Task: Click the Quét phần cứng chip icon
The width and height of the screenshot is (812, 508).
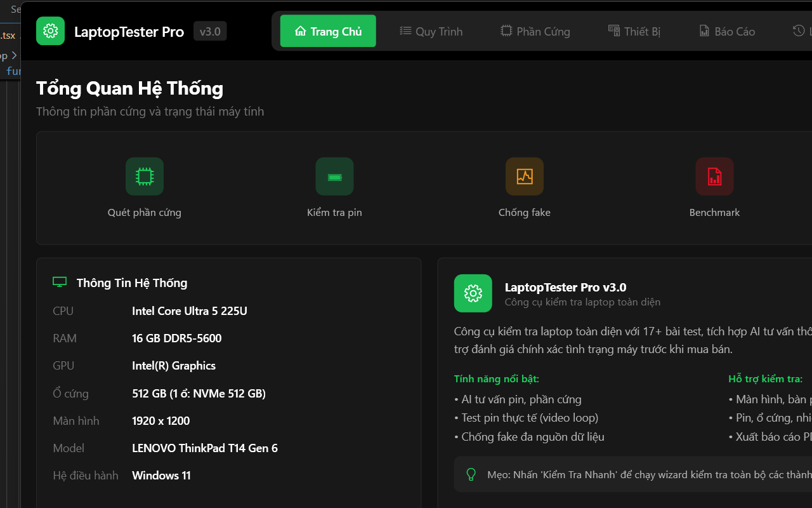Action: pyautogui.click(x=145, y=177)
